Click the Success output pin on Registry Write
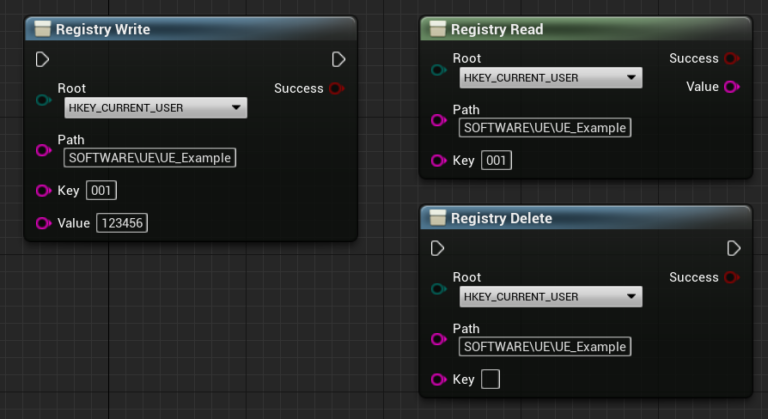Image resolution: width=768 pixels, height=419 pixels. coord(337,89)
